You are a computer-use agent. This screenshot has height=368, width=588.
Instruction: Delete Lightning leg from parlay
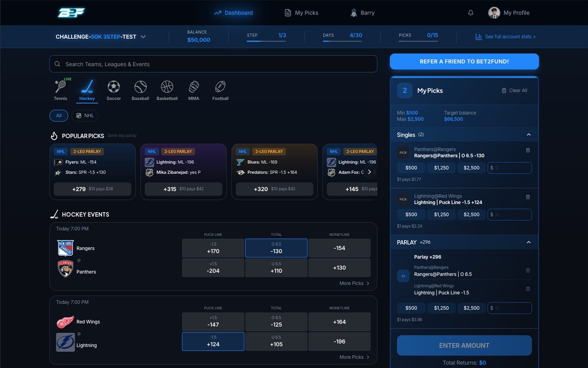[x=528, y=289]
